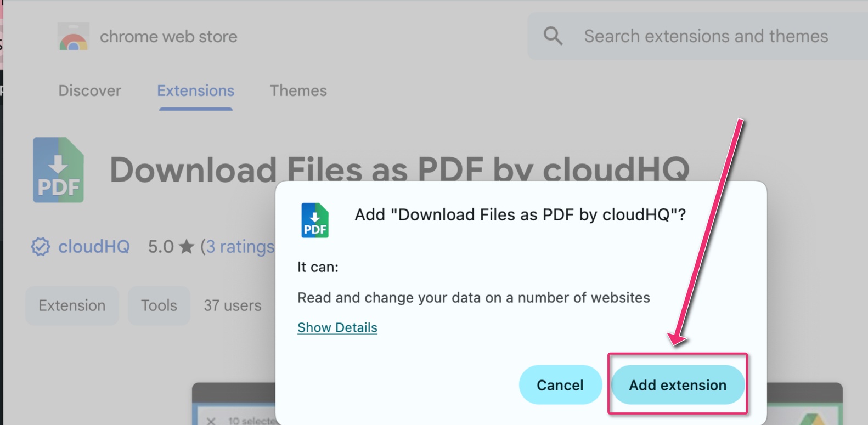Go to the Themes tab
Image resolution: width=868 pixels, height=425 pixels.
pyautogui.click(x=298, y=90)
